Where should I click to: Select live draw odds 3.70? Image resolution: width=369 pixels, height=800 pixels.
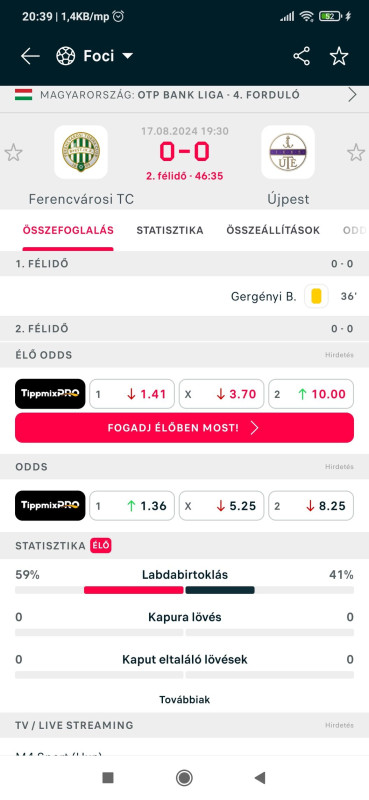click(x=222, y=394)
